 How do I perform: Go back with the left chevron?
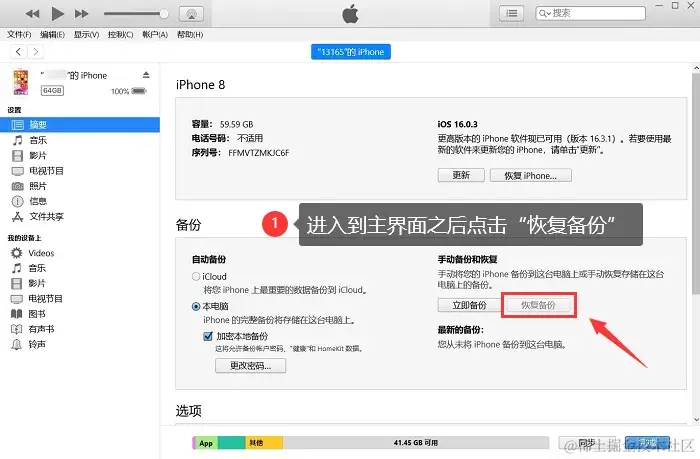(18, 52)
